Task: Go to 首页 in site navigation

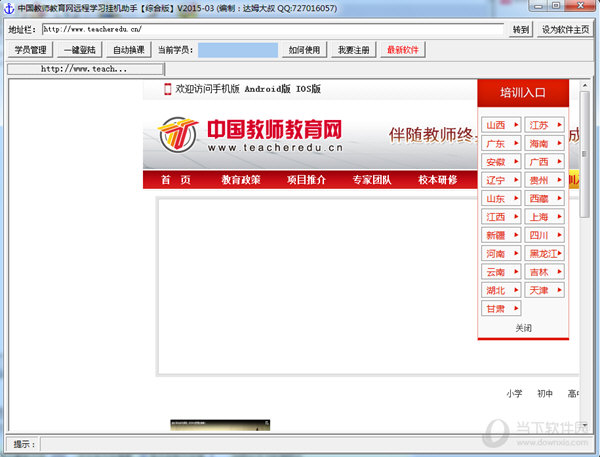Action: click(176, 180)
